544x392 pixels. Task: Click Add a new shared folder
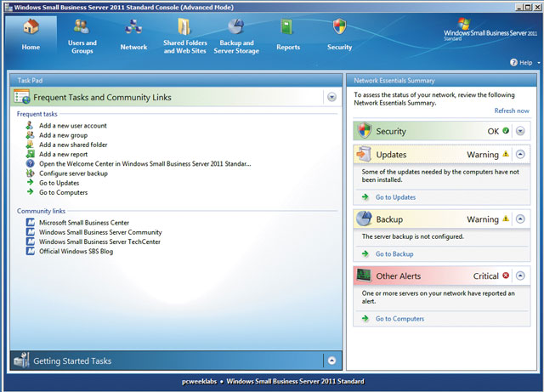[73, 145]
